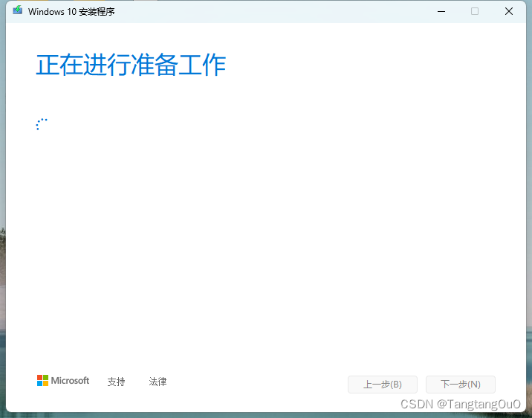Image resolution: width=532 pixels, height=418 pixels.
Task: Click the disabled maximize button
Action: point(475,12)
